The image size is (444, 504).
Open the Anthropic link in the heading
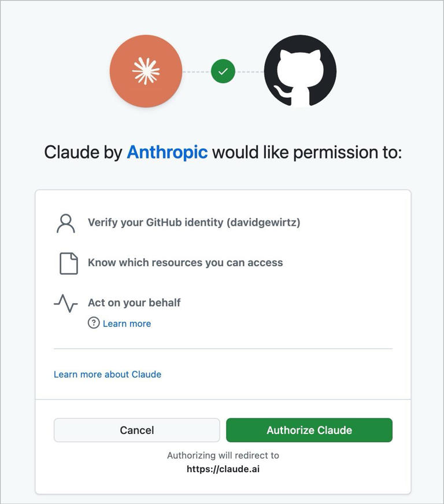click(x=167, y=152)
